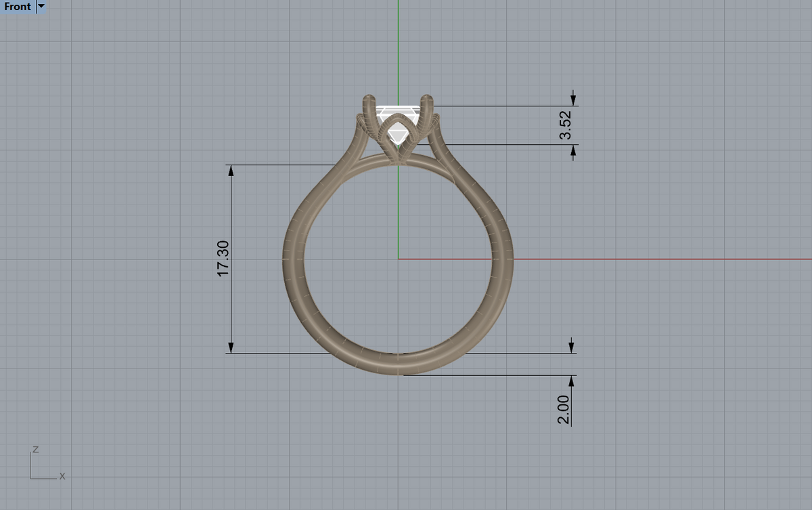The width and height of the screenshot is (812, 510).
Task: Select the 2.00 dimension text
Action: point(564,409)
